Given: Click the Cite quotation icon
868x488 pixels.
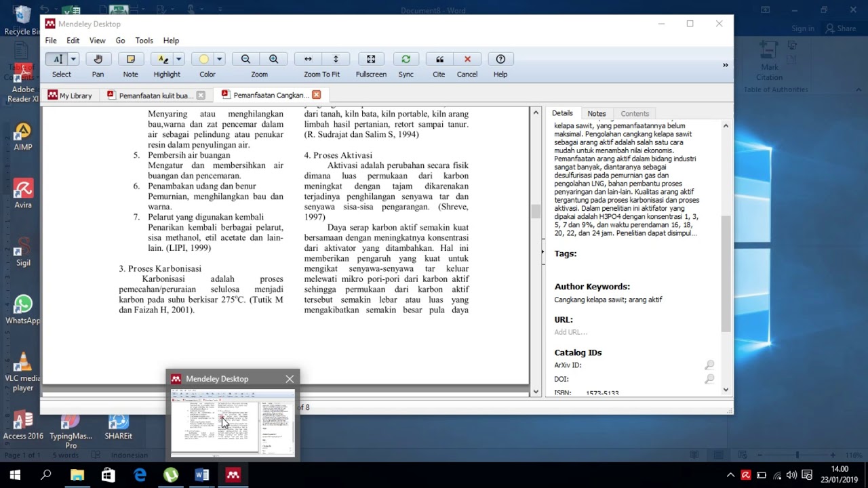Looking at the screenshot, I should click(439, 59).
